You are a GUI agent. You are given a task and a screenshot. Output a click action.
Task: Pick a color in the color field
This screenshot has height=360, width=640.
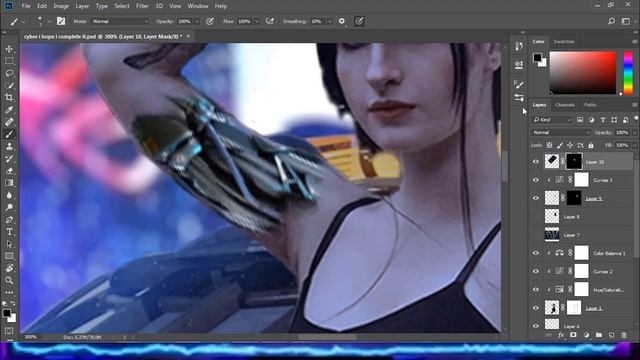point(583,73)
